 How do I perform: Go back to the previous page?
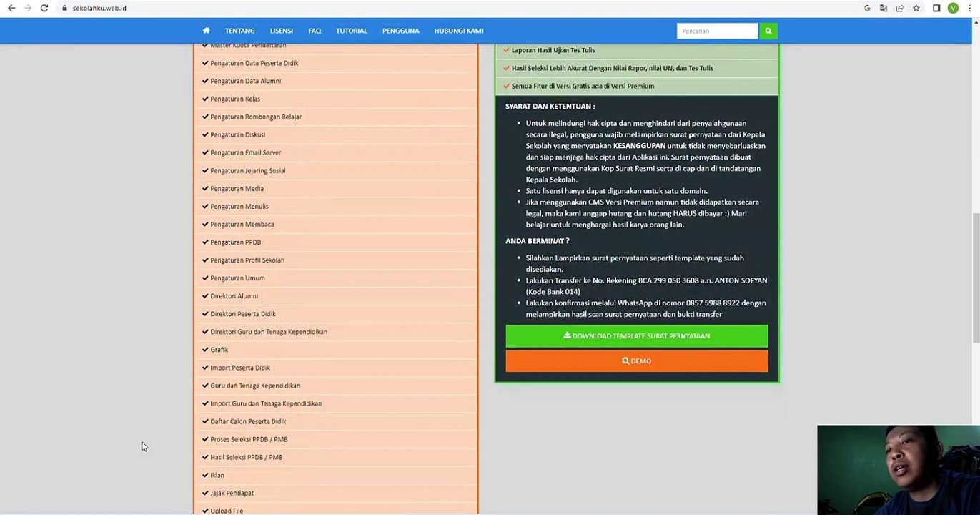click(11, 8)
